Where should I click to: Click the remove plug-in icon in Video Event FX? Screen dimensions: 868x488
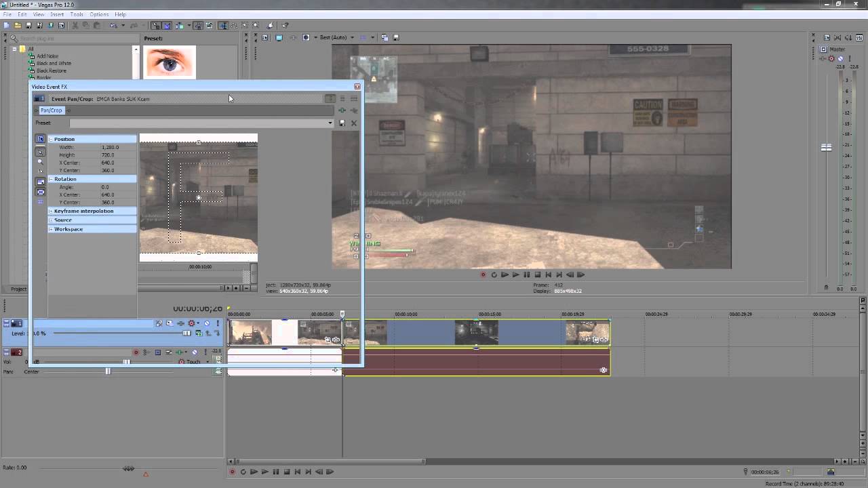pyautogui.click(x=353, y=110)
